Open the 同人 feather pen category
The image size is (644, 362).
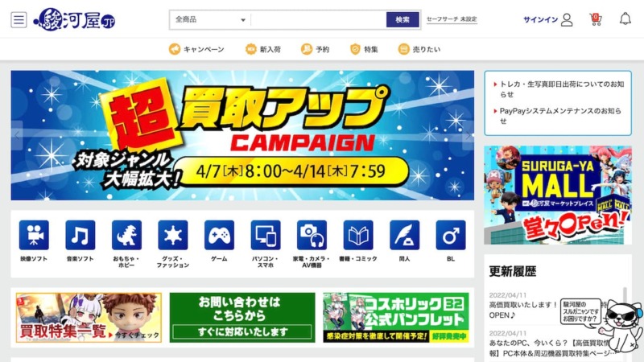pos(405,235)
